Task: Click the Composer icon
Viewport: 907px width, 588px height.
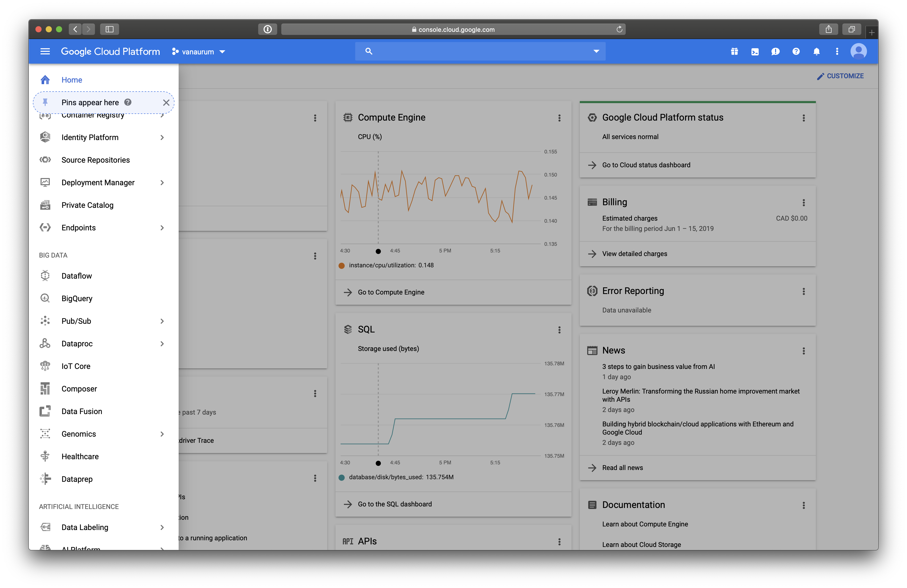Action: click(x=45, y=388)
